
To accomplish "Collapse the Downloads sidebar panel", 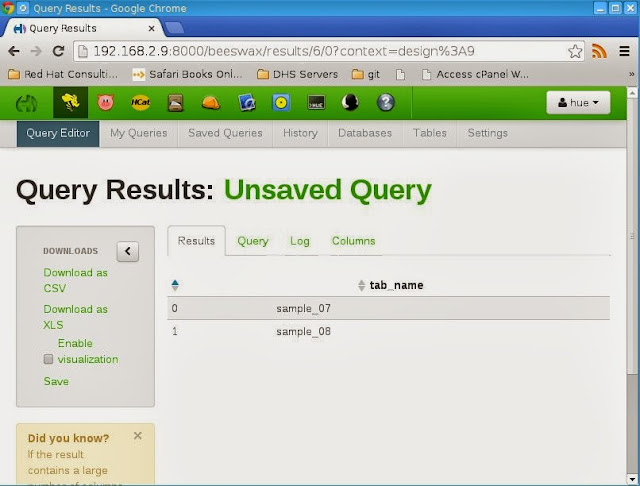I will (128, 251).
